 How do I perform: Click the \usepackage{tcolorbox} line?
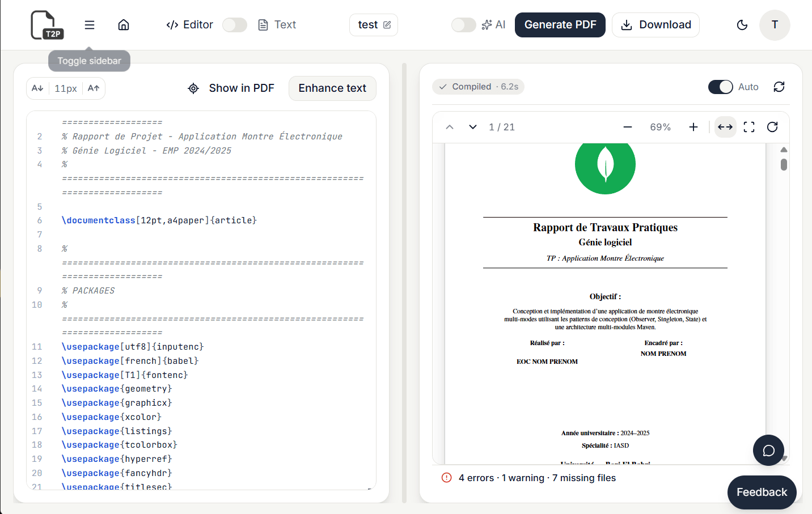pos(120,445)
